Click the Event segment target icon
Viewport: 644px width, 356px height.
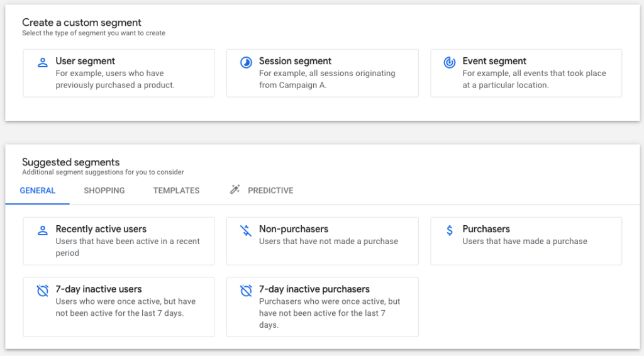[x=449, y=62]
